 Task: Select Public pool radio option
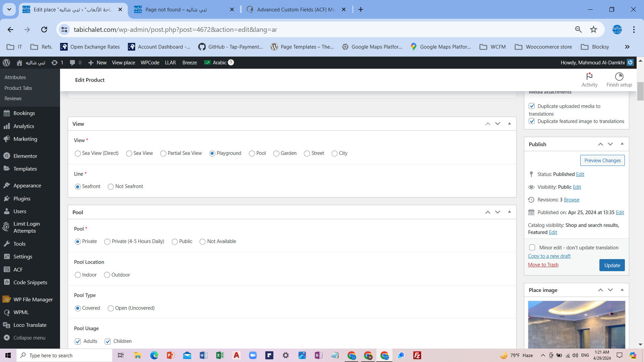[174, 242]
